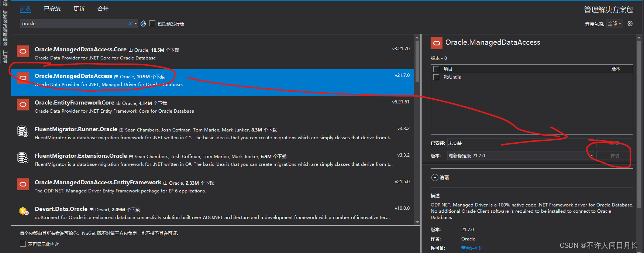
Task: Select the Devart.Data.Oracle package title
Action: [61, 209]
